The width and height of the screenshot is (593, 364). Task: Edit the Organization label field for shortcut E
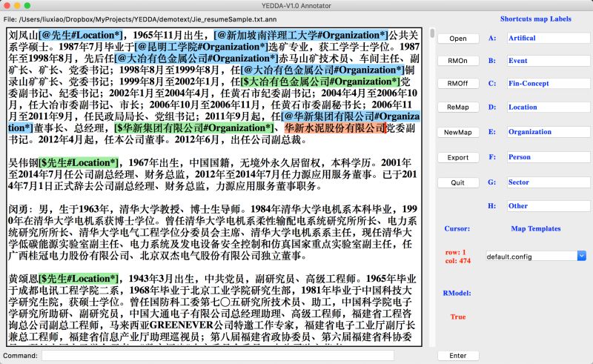pyautogui.click(x=549, y=132)
